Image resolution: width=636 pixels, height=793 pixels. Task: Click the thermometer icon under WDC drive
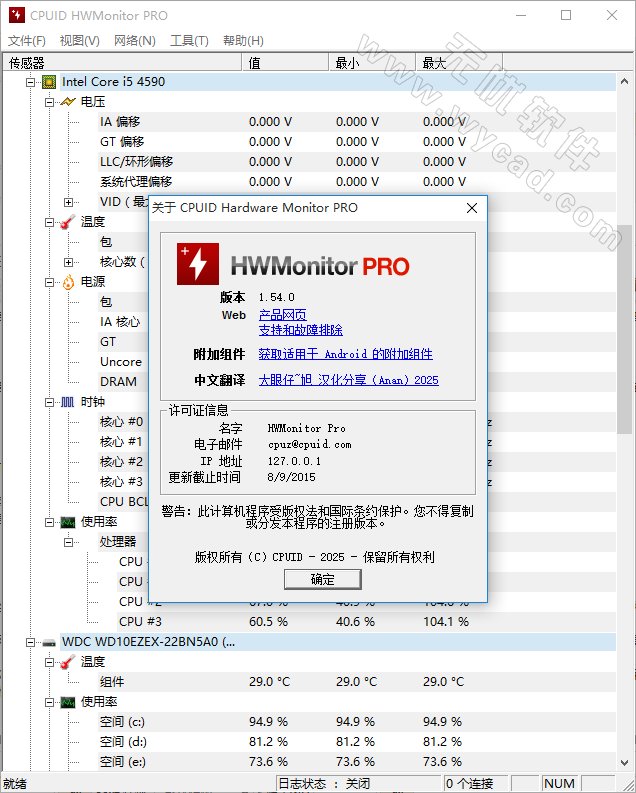68,662
